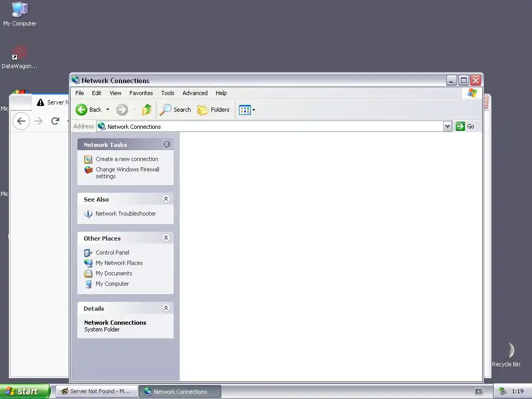Click the green Go button
The height and width of the screenshot is (399, 532).
click(x=465, y=126)
